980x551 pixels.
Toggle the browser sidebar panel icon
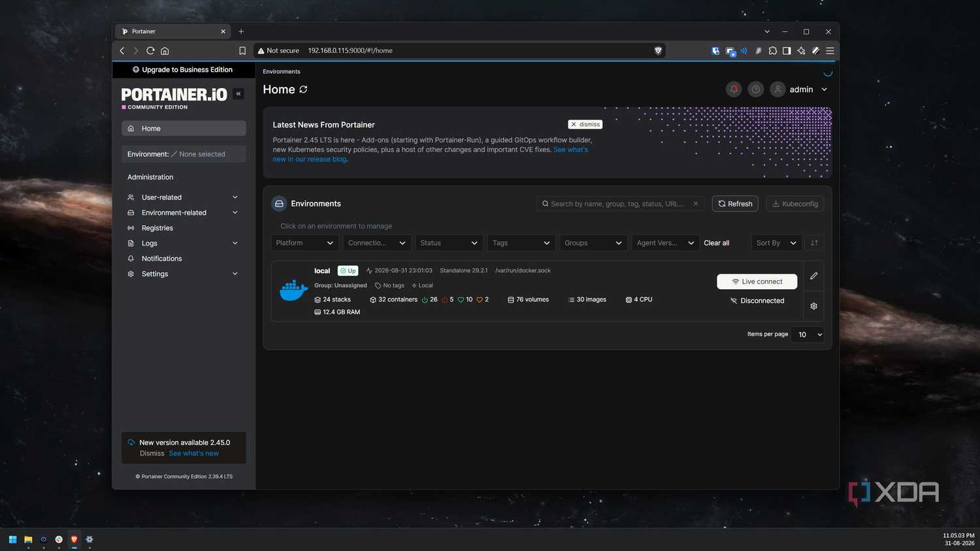click(787, 50)
